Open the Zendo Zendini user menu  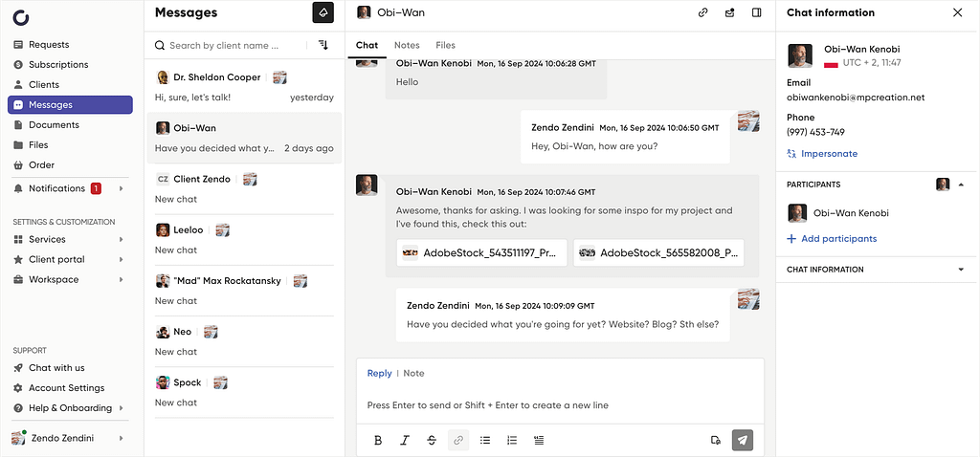tap(70, 438)
